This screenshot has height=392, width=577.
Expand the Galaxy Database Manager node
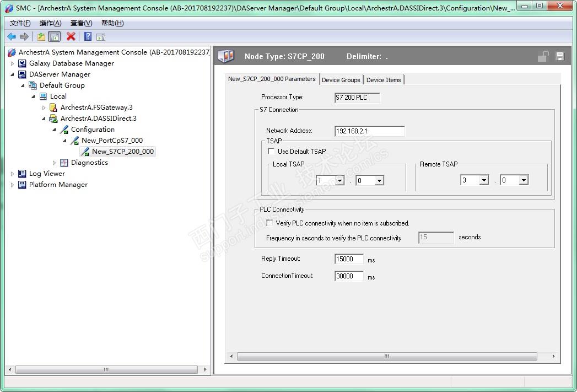tap(12, 63)
